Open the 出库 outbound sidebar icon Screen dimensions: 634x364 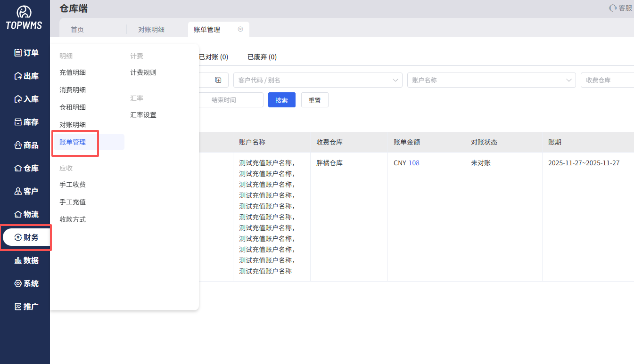[18, 76]
